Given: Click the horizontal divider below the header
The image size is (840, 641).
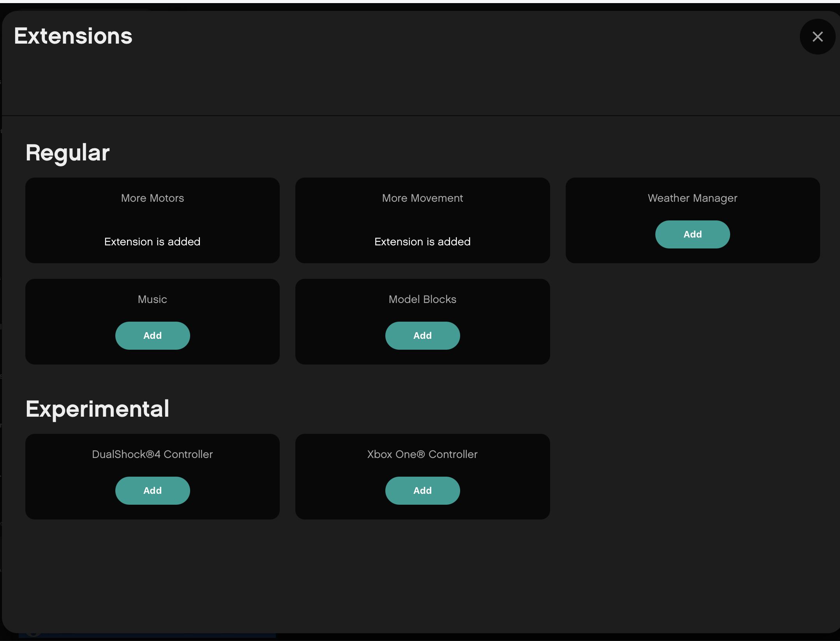Looking at the screenshot, I should click(x=420, y=116).
